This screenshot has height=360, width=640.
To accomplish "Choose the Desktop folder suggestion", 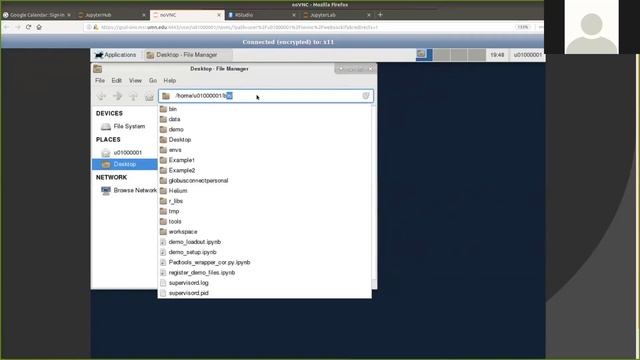I will pos(264,140).
